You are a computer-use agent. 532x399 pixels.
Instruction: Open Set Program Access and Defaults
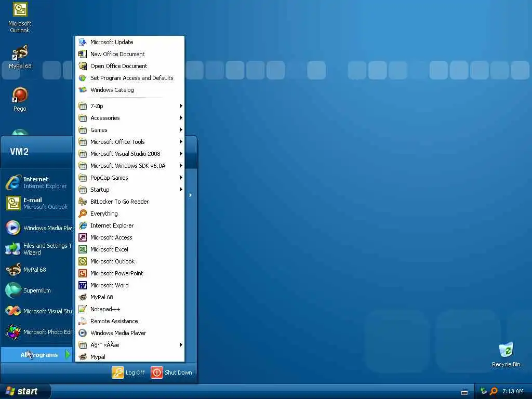[130, 78]
